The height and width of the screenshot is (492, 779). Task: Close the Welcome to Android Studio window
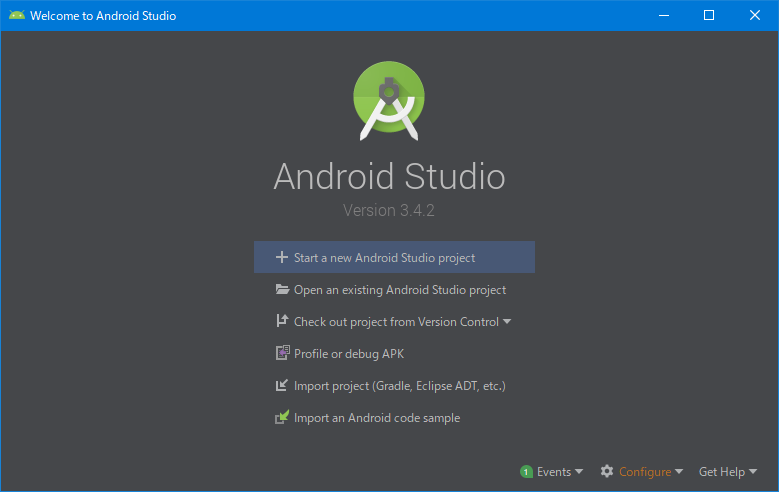pos(755,15)
